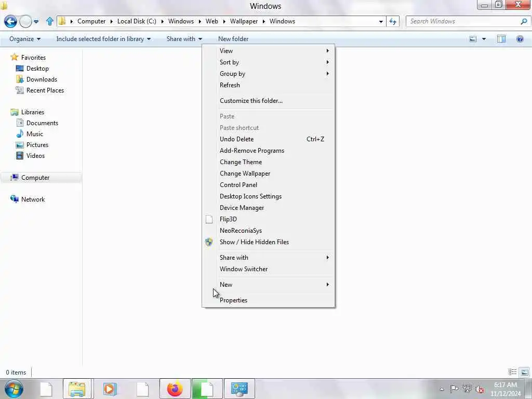This screenshot has width=532, height=399.
Task: Open Firefox from the taskbar
Action: tap(175, 389)
